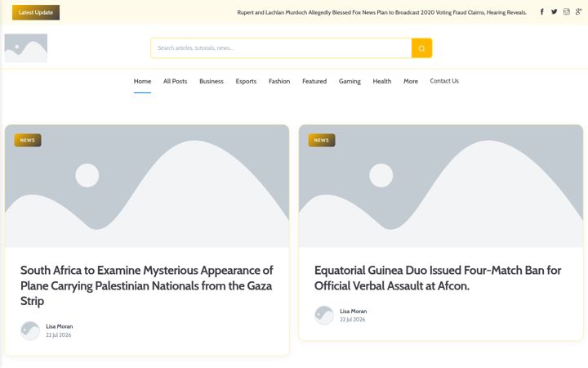Open thumbnail of South Africa plane article
588x368 pixels.
[147, 186]
